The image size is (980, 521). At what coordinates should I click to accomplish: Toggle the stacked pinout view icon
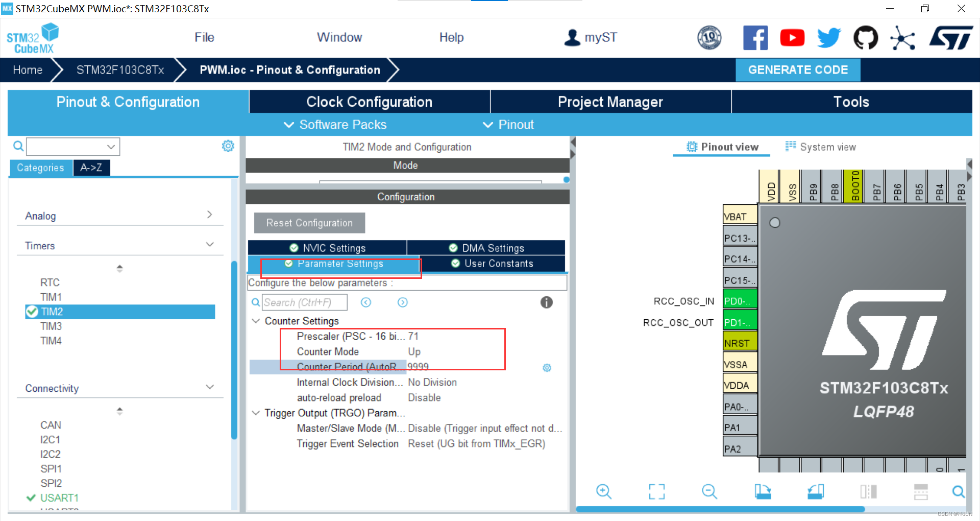[x=921, y=491]
